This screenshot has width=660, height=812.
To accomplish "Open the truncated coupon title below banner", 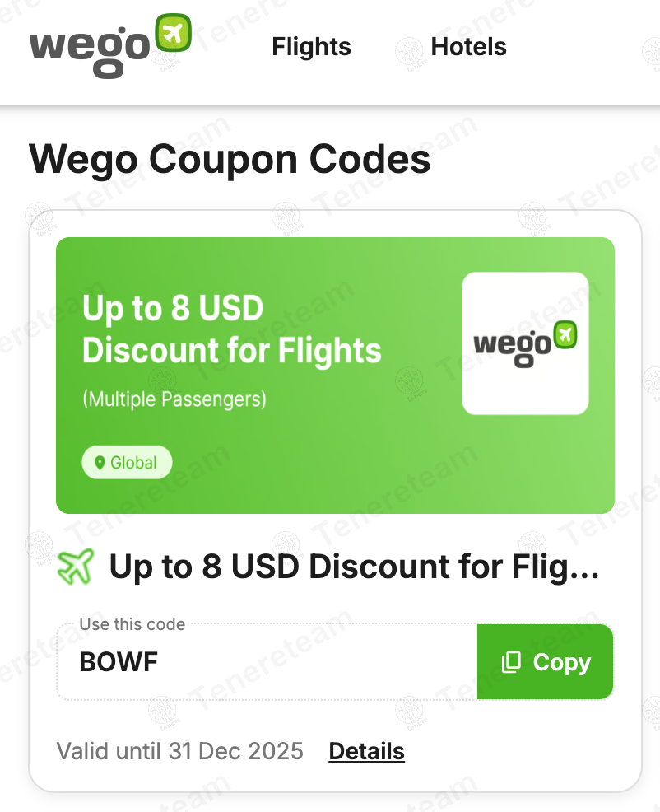I will pyautogui.click(x=354, y=567).
